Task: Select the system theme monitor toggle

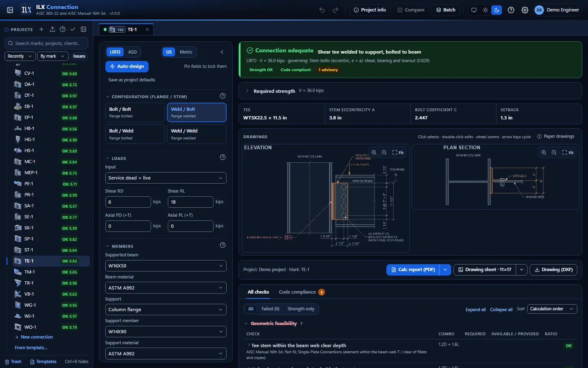Action: tap(474, 10)
